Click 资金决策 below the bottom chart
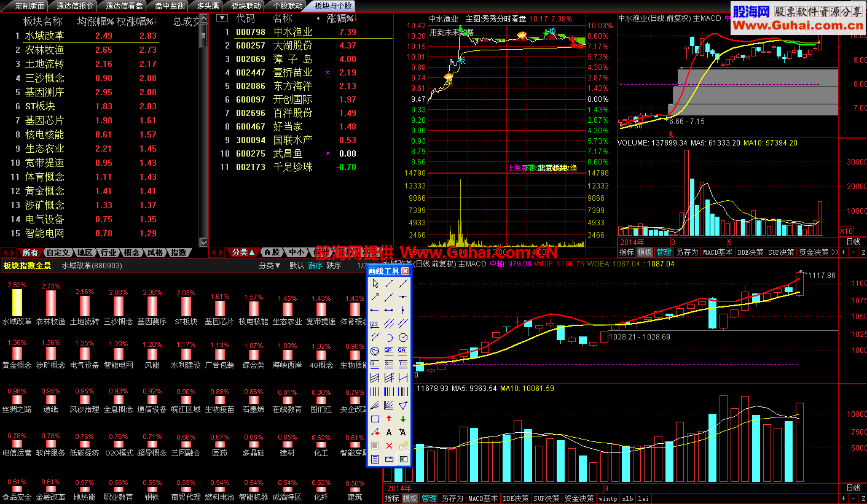The image size is (867, 504). [579, 498]
